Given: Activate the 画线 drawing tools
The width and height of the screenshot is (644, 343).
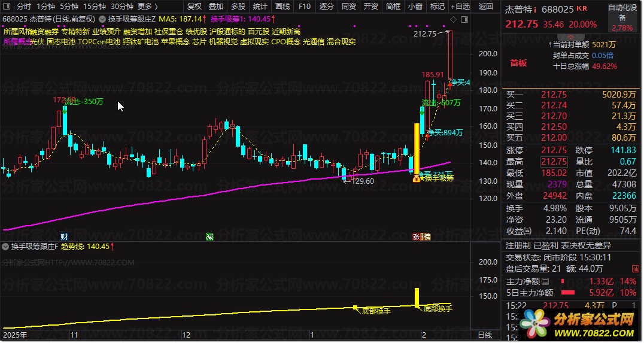Looking at the screenshot, I should [282, 6].
